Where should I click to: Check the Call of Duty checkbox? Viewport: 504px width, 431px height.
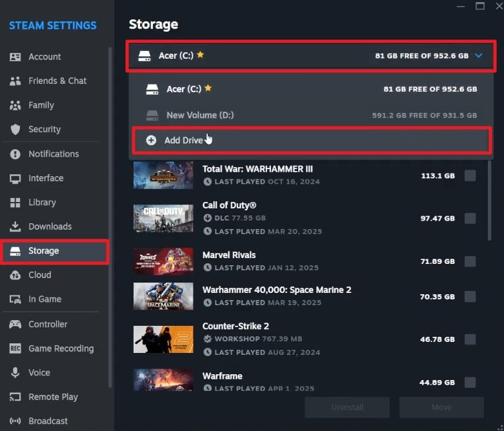click(x=470, y=219)
